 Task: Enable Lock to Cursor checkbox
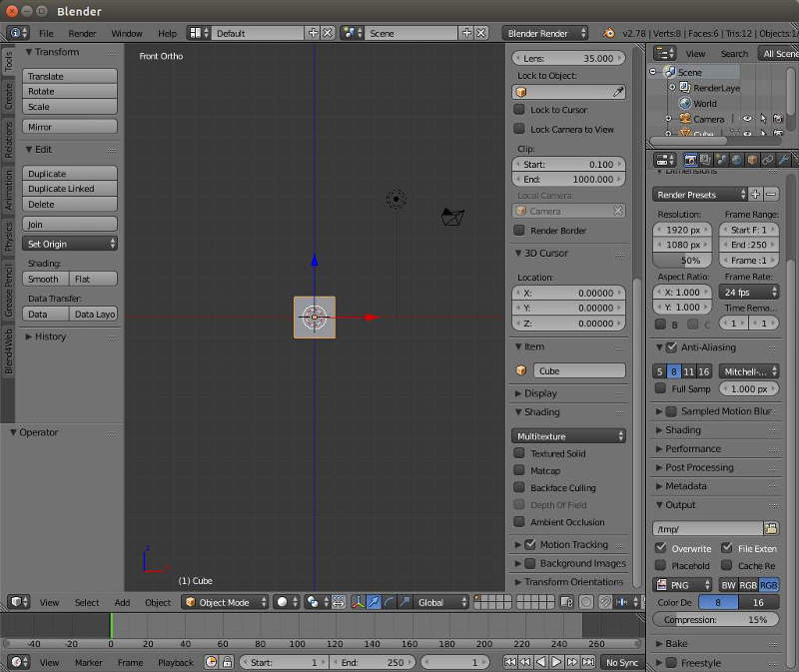(518, 109)
